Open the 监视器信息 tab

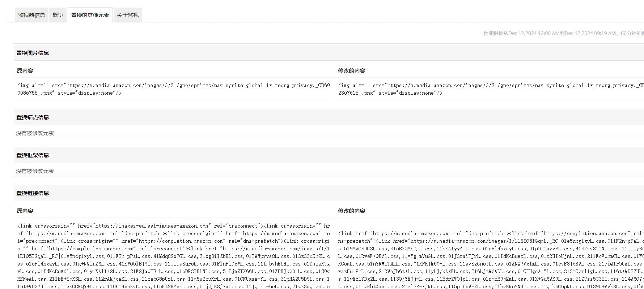[31, 15]
